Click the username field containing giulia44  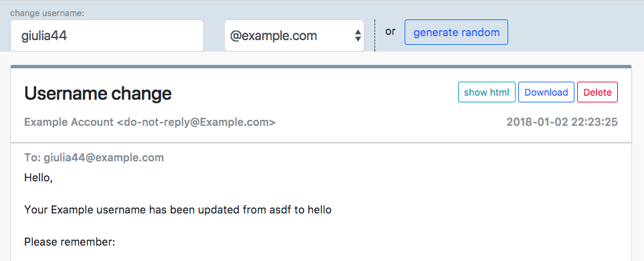tap(107, 35)
